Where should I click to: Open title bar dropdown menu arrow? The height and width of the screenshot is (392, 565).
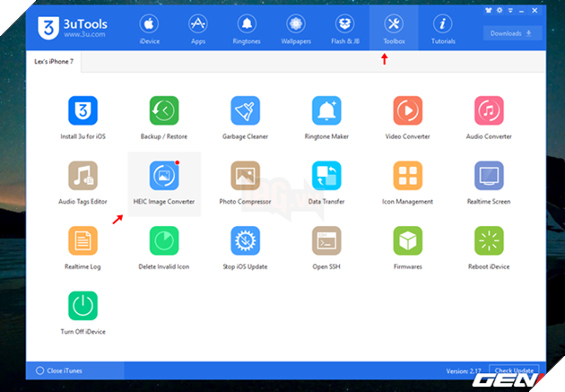510,11
